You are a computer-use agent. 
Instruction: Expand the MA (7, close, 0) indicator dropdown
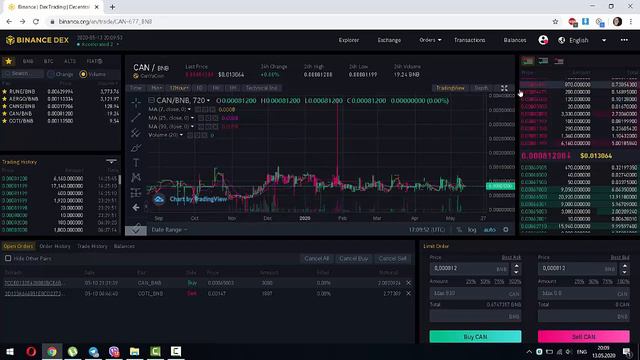(x=189, y=109)
